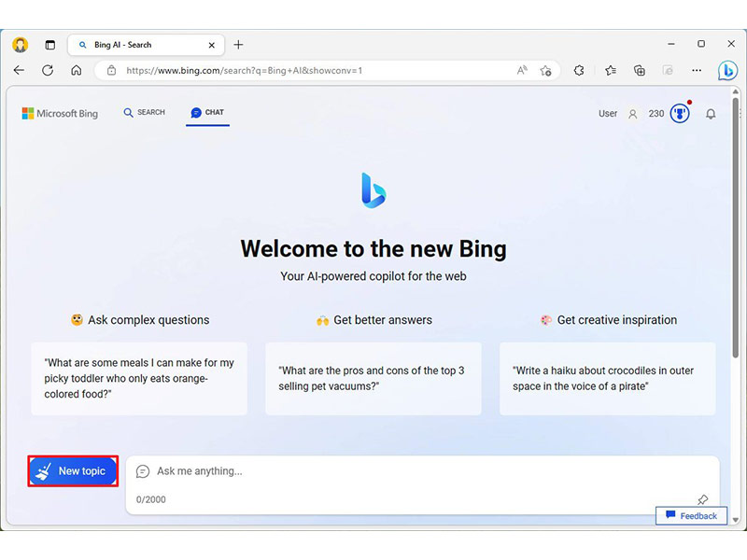Click the greyed sidebar icon beside Collections
This screenshot has width=747, height=560.
click(668, 71)
